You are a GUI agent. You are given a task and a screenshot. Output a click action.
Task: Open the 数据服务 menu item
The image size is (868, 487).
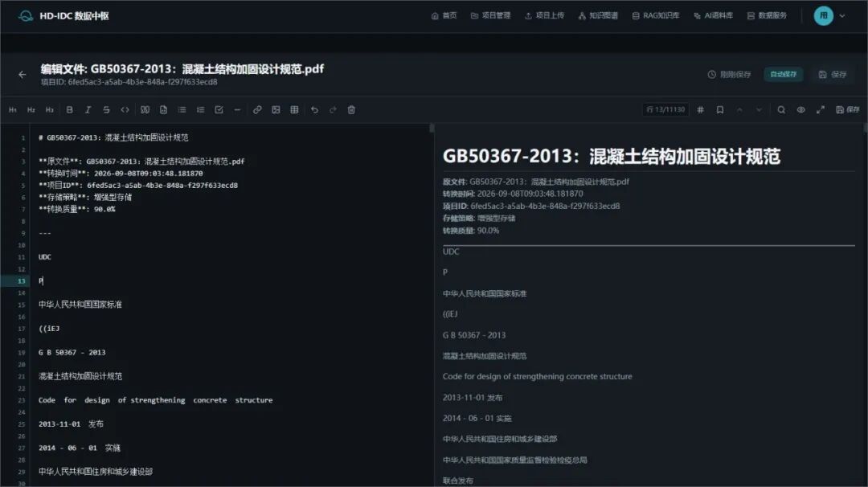click(x=767, y=15)
